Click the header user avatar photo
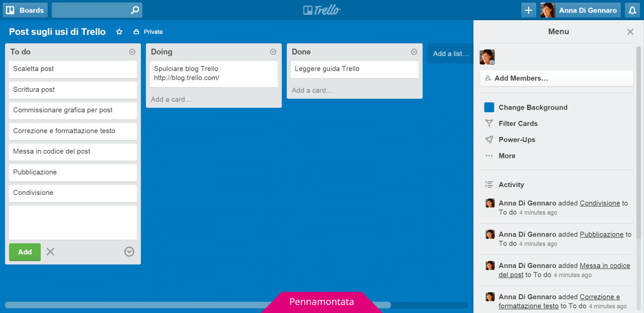Screen dimensions: 644x313 pos(548,10)
